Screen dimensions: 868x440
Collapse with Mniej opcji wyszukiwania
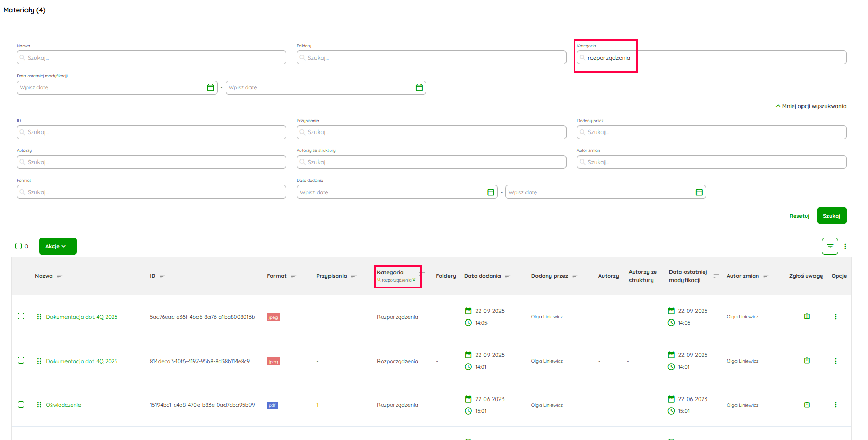click(x=811, y=106)
